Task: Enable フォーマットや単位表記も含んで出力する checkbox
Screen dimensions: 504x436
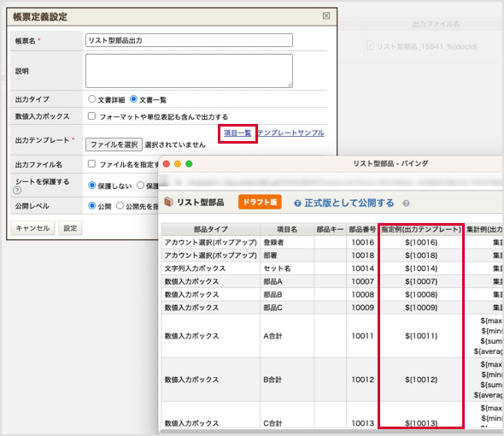Action: coord(91,115)
